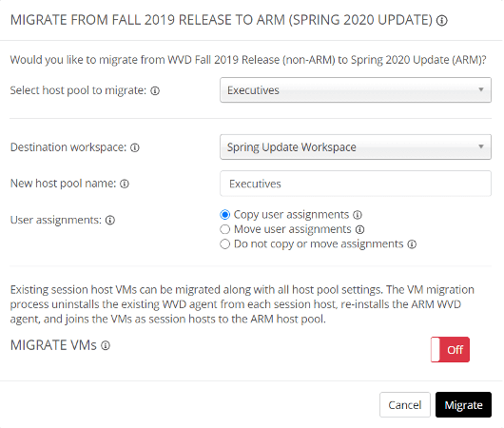Viewport: 504px width, 428px height.
Task: Click the Migrate button
Action: [463, 405]
